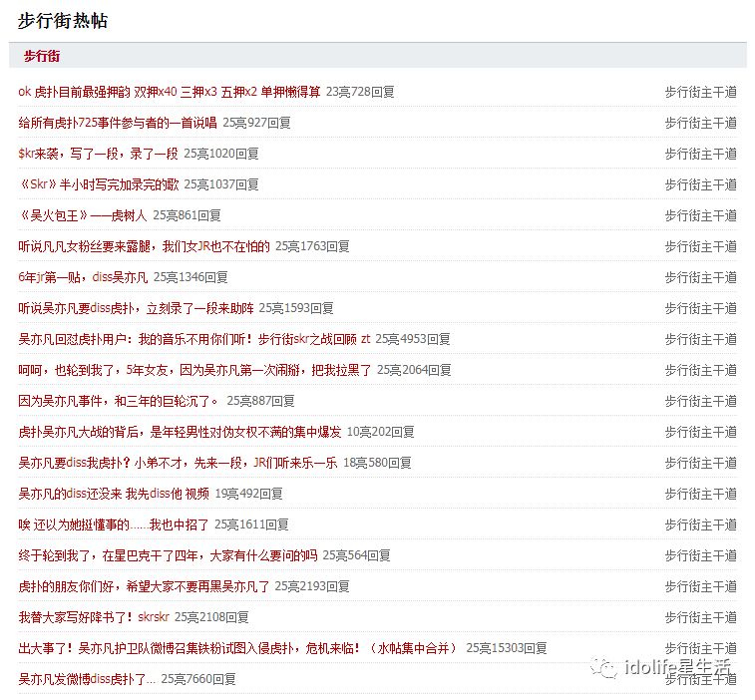Open post '听说吴亦凡要diss虎扑，立刻录了一段来助阵'

point(136,308)
